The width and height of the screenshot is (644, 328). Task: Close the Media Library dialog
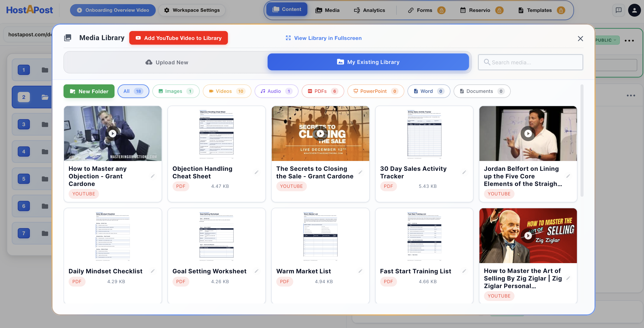tap(580, 38)
